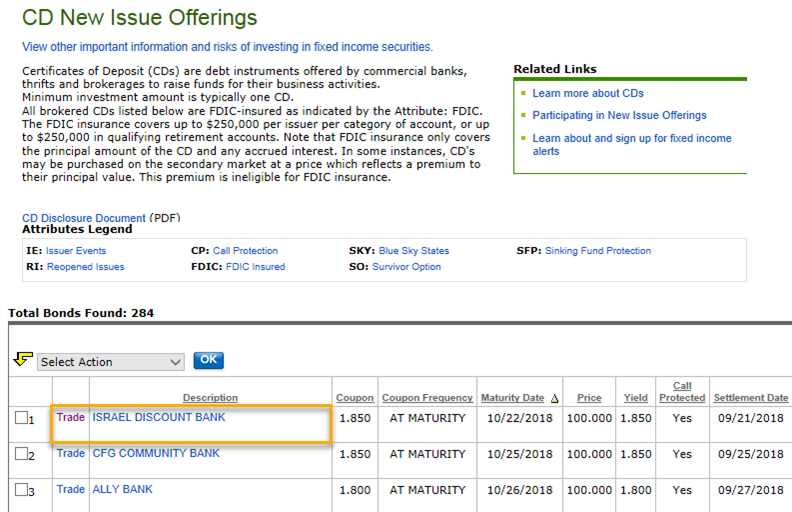View the Sinking Fund Protection legend link
Screen dimensions: 792x512
[x=598, y=251]
